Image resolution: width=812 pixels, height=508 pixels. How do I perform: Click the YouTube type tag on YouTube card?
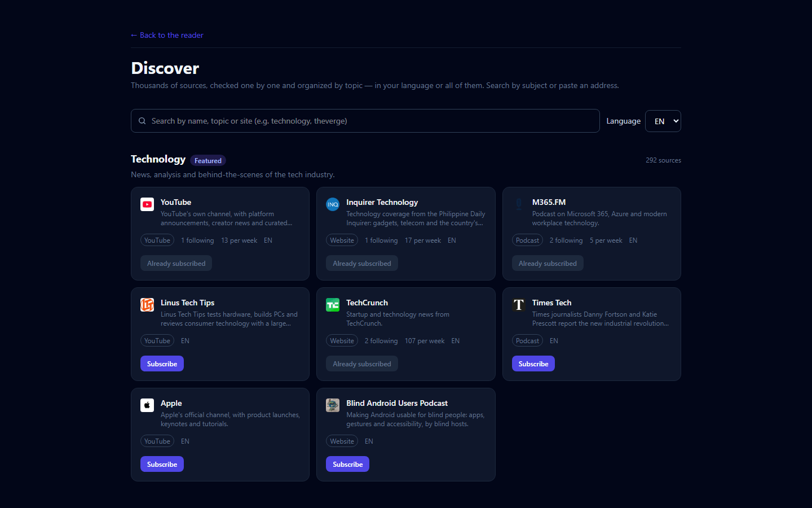[x=157, y=240]
